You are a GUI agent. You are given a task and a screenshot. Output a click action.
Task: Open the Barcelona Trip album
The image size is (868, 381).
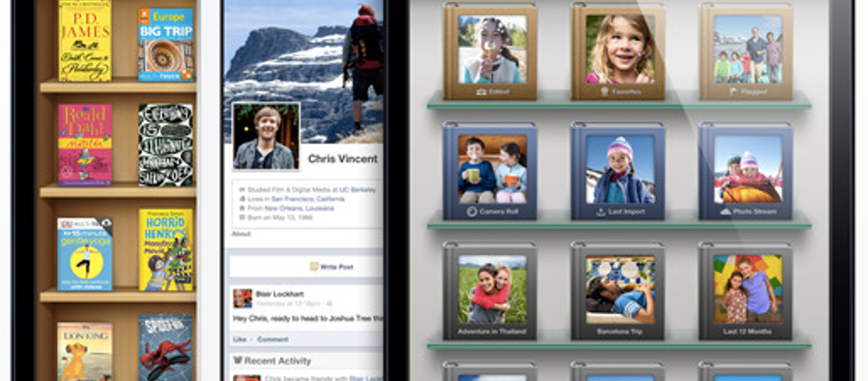[x=618, y=291]
